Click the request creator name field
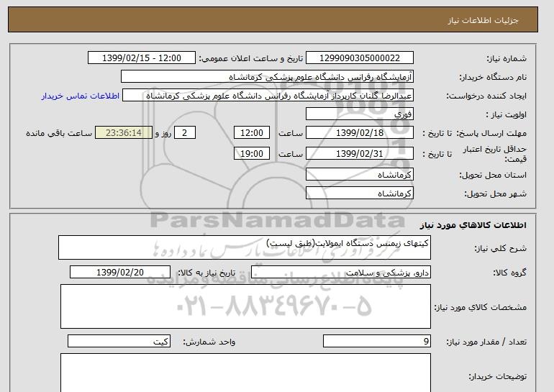Viewport: 554px width, 392px height. tap(268, 96)
